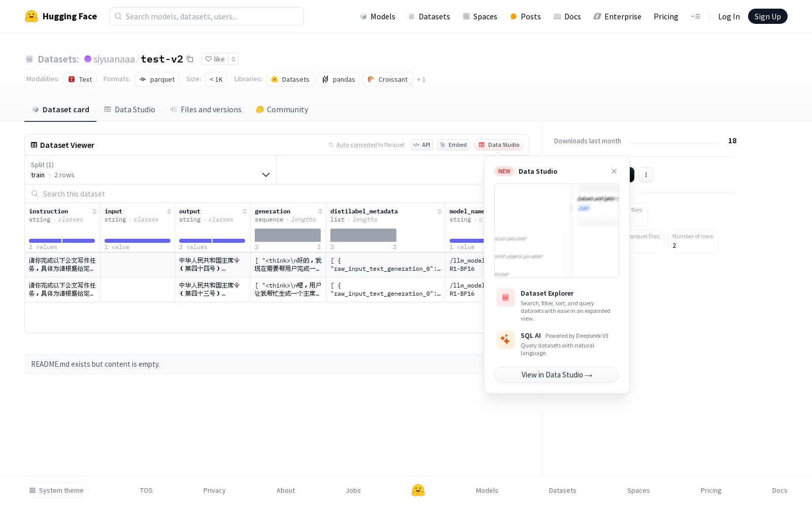812x508 pixels.
Task: Click the 第四十三号 output cell
Action: pyautogui.click(x=213, y=290)
